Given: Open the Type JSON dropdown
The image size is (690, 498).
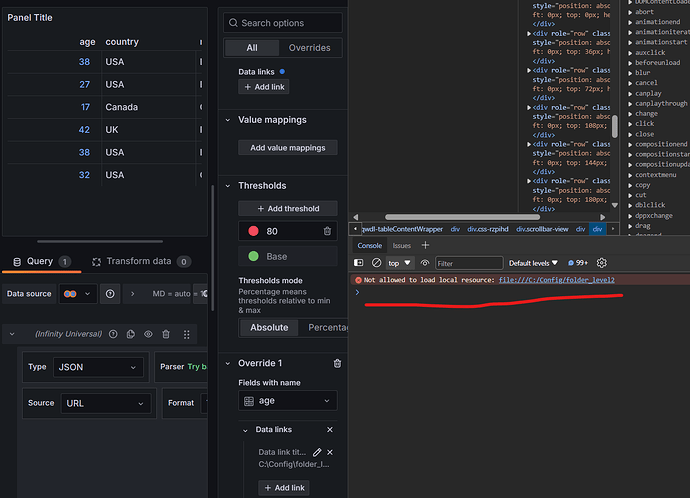Looking at the screenshot, I should pos(99,367).
